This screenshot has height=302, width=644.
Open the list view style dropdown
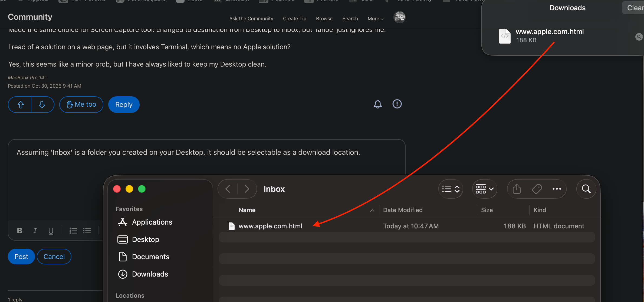point(451,189)
